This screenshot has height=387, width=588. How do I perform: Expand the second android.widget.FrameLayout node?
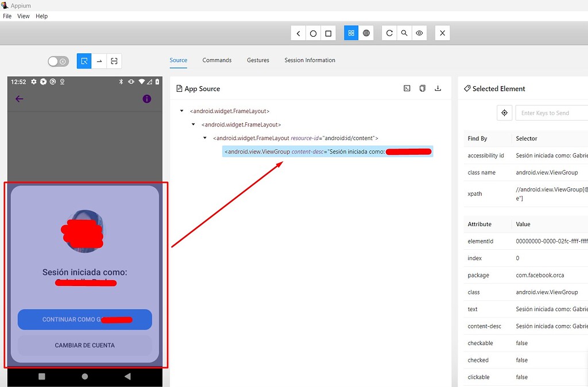(x=192, y=125)
